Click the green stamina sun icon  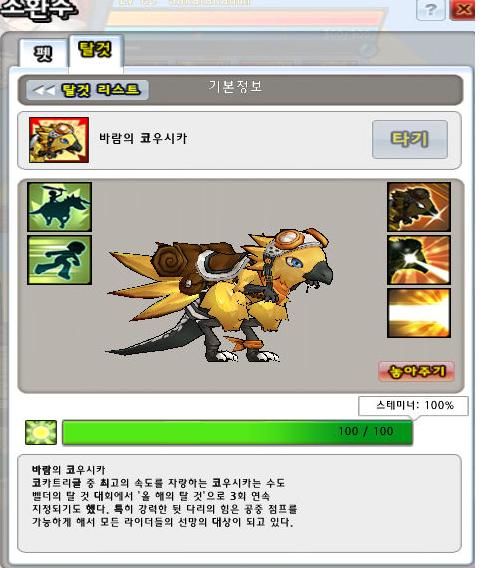pyautogui.click(x=41, y=432)
